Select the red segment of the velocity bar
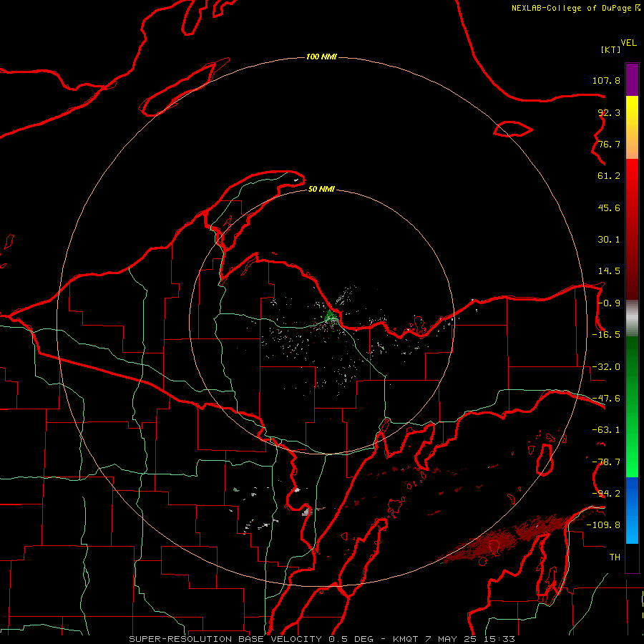Screen dimensions: 644x644 coord(632,229)
